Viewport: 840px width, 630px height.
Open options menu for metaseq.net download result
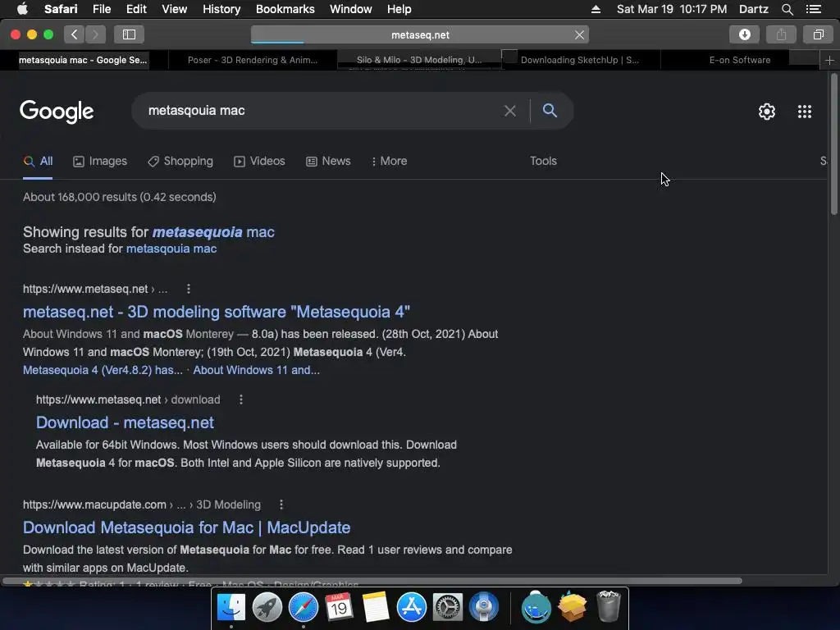pos(241,399)
